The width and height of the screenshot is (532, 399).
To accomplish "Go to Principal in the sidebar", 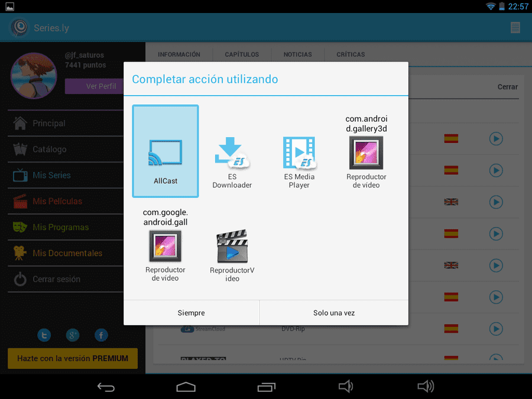I will pyautogui.click(x=66, y=123).
